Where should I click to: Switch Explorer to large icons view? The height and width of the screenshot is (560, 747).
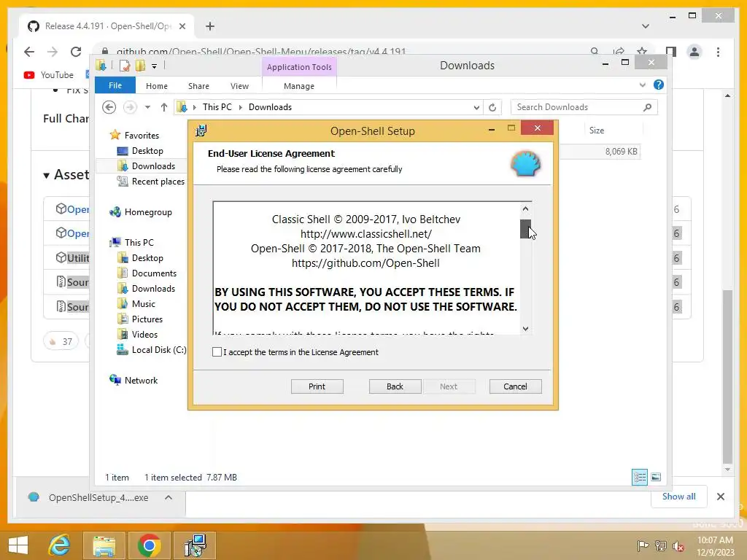(656, 477)
